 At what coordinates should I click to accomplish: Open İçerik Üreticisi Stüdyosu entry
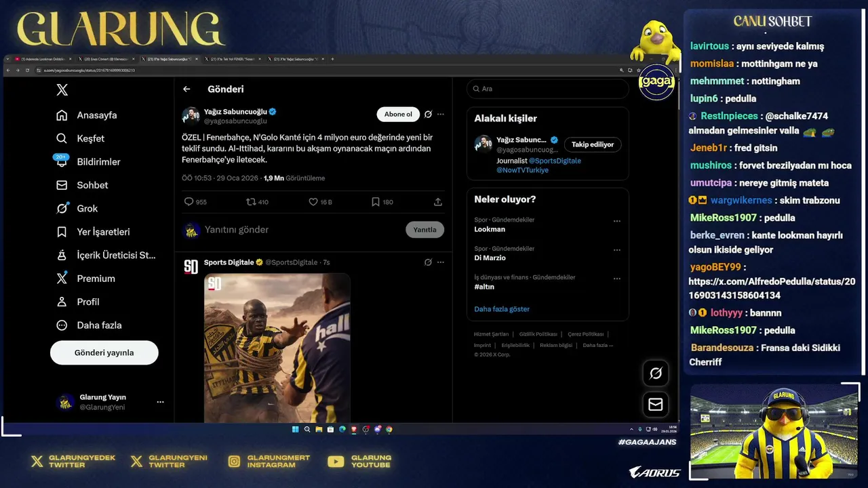[106, 256]
